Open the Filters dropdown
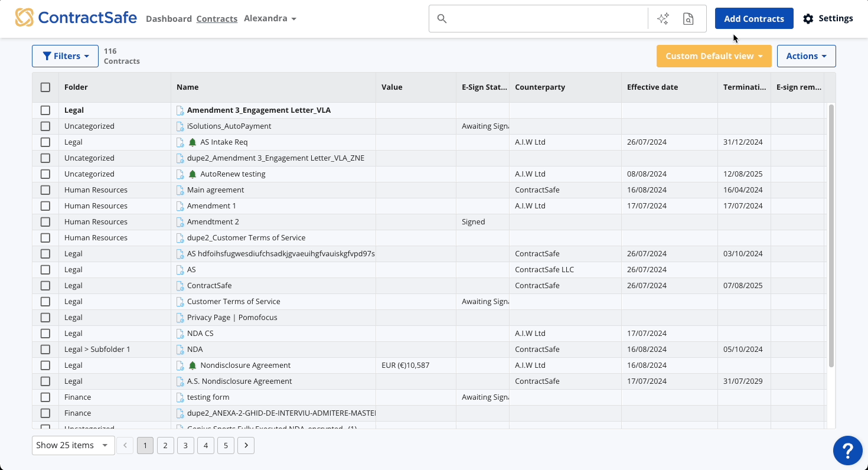The image size is (868, 470). [x=65, y=56]
